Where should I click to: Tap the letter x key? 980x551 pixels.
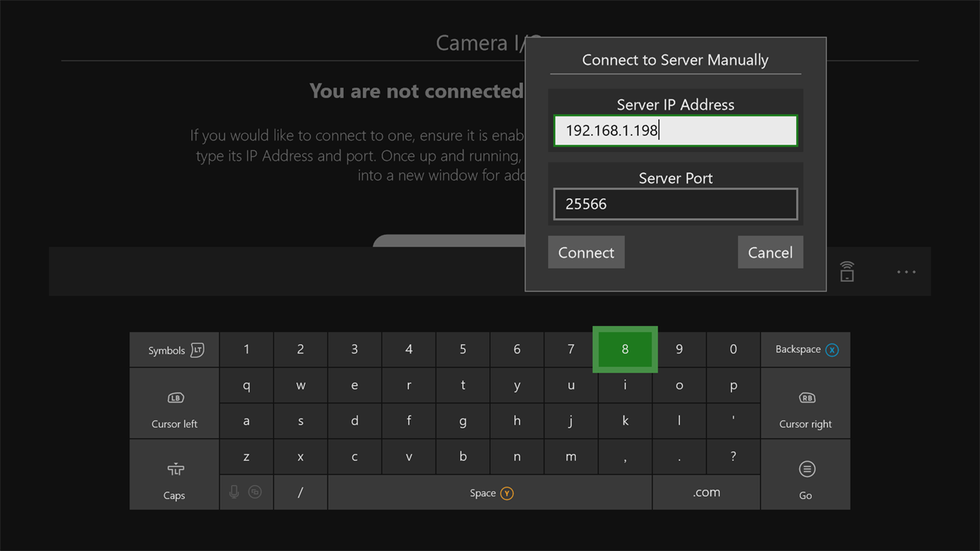click(300, 457)
